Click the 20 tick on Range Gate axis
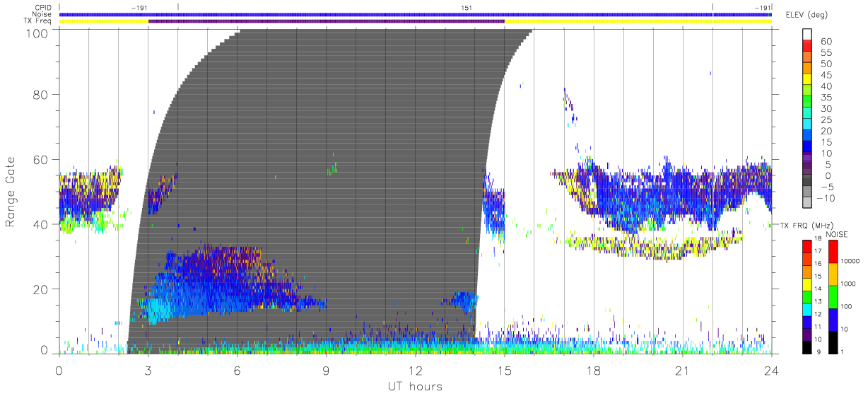 coord(41,289)
